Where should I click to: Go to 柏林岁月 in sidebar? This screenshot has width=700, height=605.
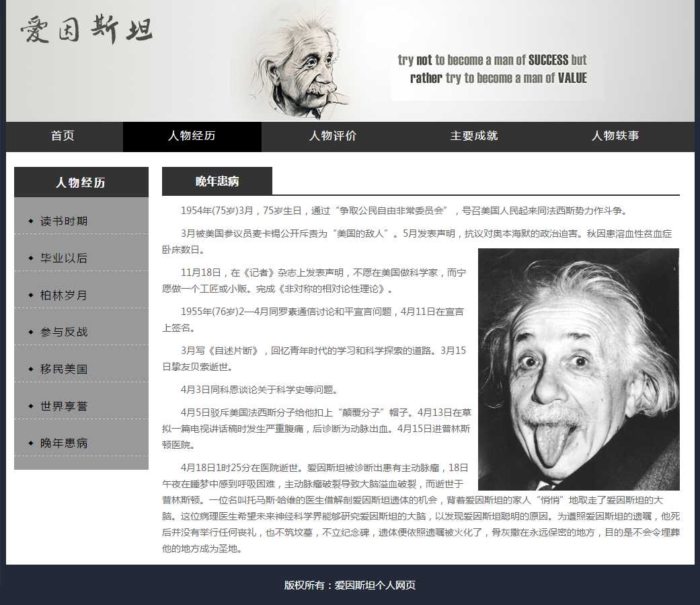(64, 295)
